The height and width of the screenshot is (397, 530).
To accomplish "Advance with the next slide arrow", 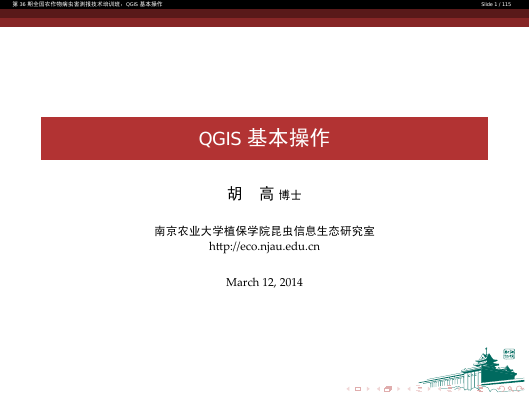I will pyautogui.click(x=368, y=389).
